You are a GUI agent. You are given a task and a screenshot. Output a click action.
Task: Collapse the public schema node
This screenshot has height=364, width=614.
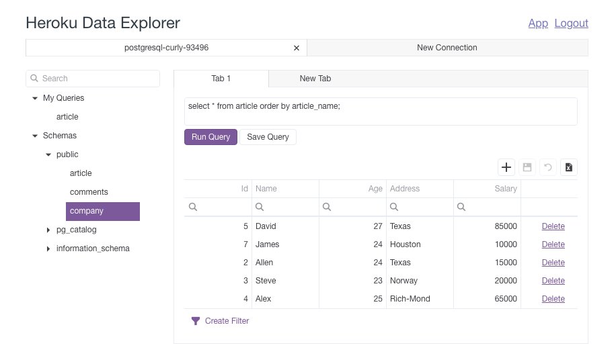click(x=48, y=154)
